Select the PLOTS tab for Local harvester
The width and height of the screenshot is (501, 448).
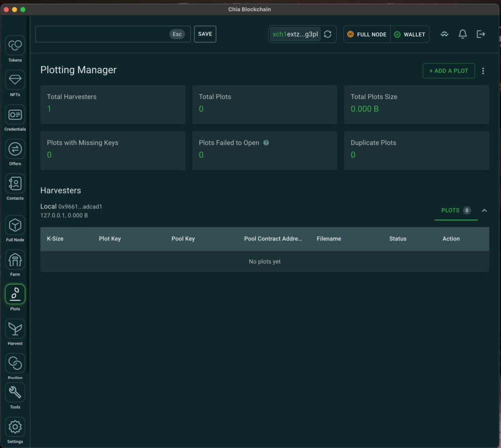tap(456, 210)
